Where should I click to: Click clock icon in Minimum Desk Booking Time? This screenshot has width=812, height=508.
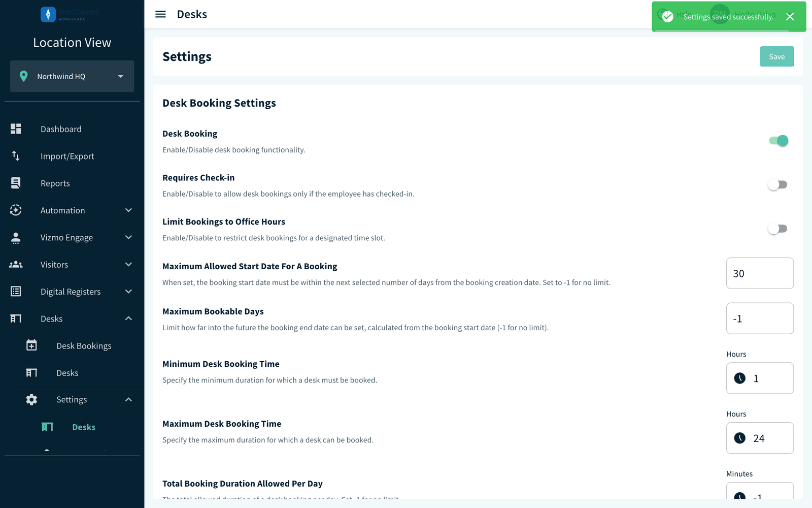coord(740,378)
